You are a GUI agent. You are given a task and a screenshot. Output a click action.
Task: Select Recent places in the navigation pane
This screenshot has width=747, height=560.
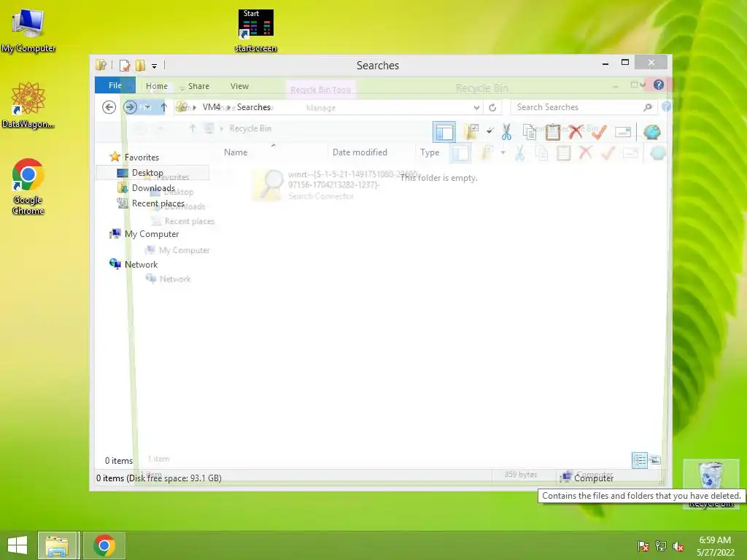pyautogui.click(x=158, y=203)
